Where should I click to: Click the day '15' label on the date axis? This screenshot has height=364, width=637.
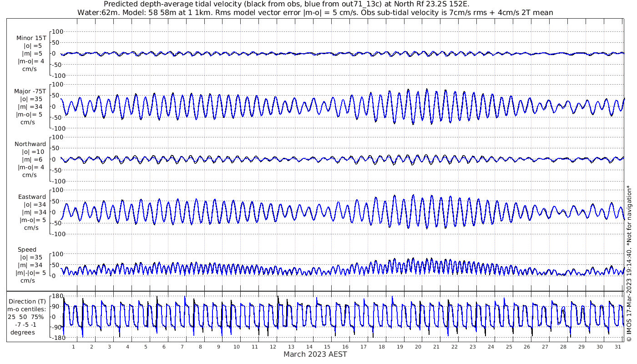coord(327,347)
